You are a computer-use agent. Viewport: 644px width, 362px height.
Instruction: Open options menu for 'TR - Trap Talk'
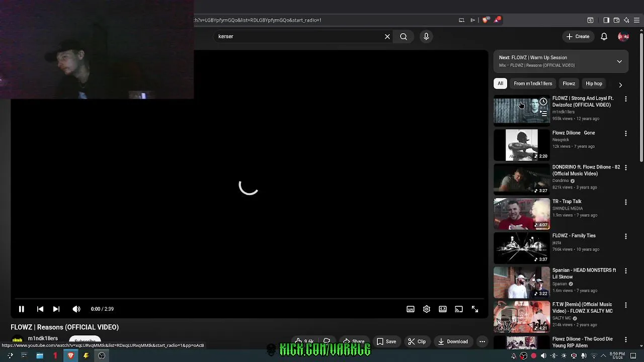click(x=626, y=202)
